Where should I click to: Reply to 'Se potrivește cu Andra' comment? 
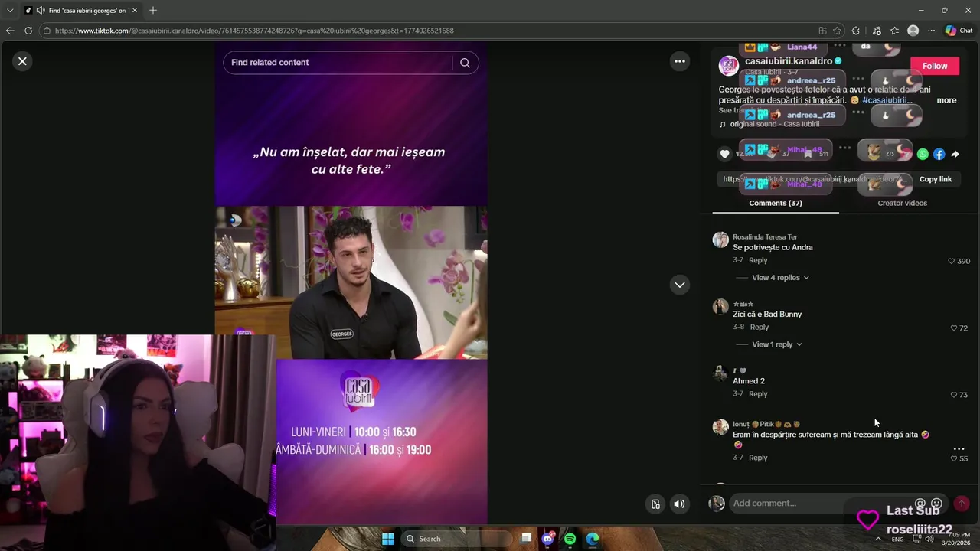pyautogui.click(x=758, y=261)
